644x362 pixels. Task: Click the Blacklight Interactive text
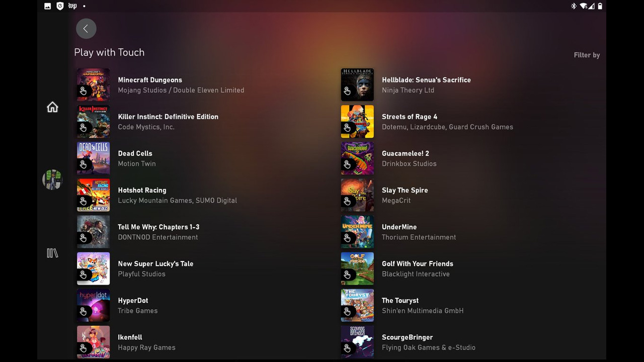tap(416, 274)
